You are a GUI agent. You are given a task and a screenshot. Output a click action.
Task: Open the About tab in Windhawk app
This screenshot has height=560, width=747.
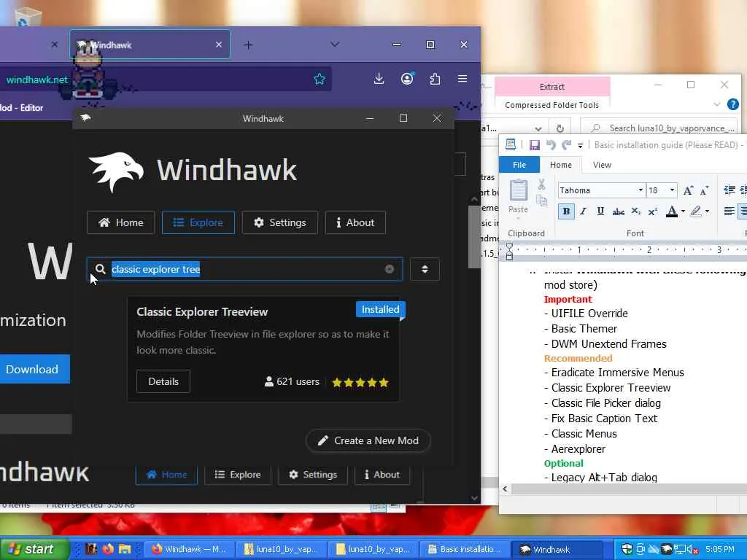pos(355,222)
